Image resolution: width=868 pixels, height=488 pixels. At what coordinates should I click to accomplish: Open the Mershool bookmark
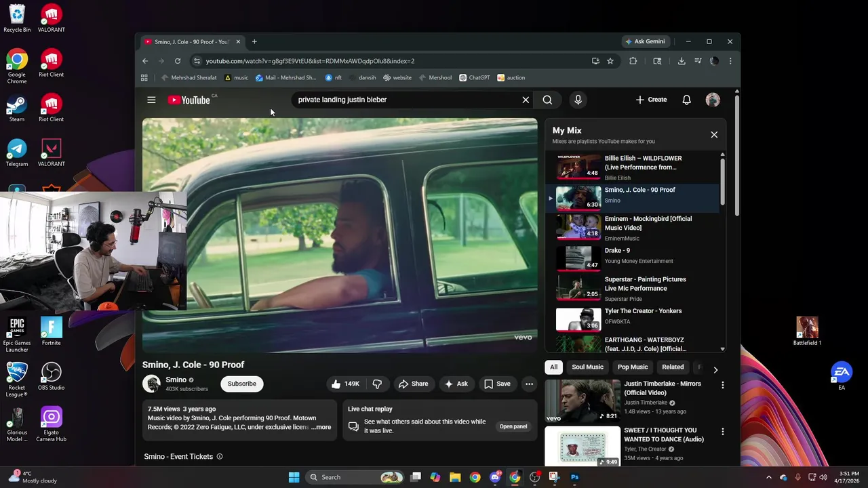tap(435, 78)
